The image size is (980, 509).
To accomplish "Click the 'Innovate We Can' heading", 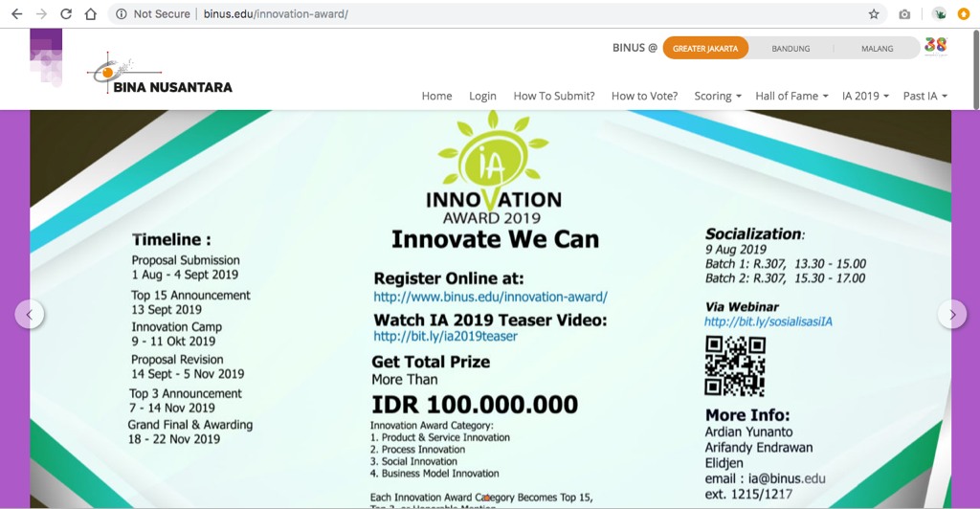I will [x=495, y=239].
